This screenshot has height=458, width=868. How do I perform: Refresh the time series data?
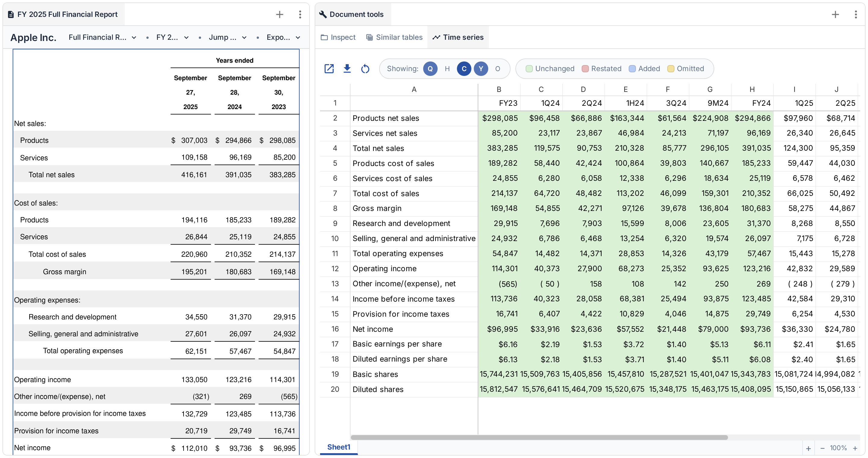365,69
